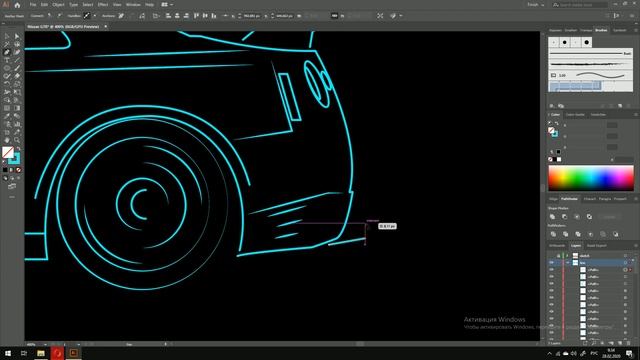Collapse the line layer arrow
Image resolution: width=640 pixels, height=360 pixels.
tap(567, 263)
